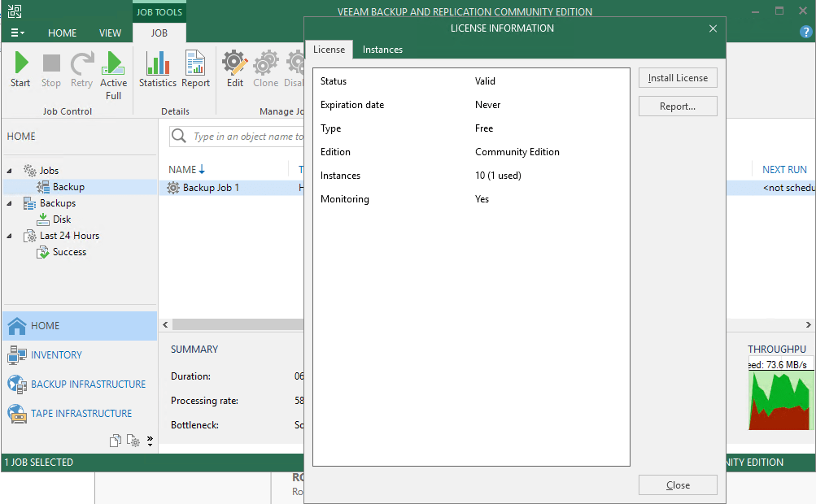Viewport: 816px width, 504px height.
Task: Click the Monitoring 'Yes' value
Action: [482, 198]
